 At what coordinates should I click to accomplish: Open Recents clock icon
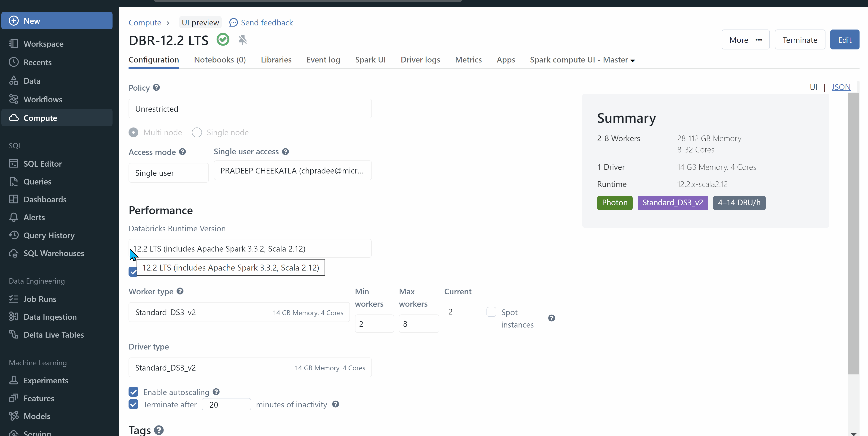(x=13, y=62)
